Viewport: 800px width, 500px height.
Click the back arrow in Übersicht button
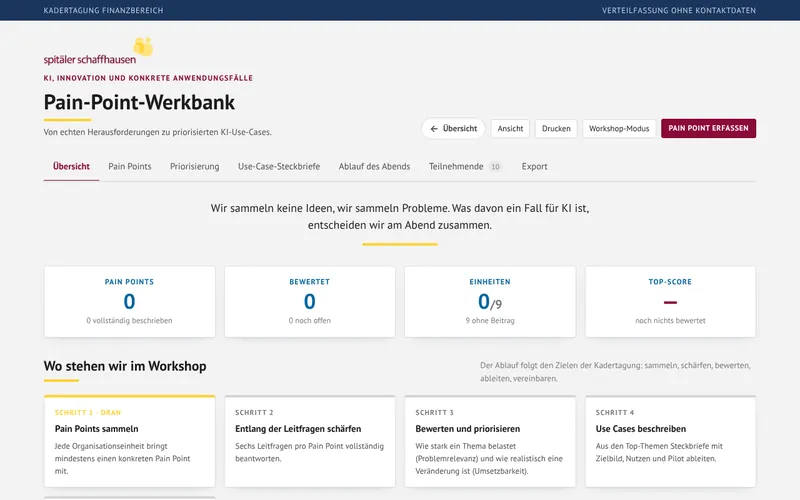[x=434, y=129]
